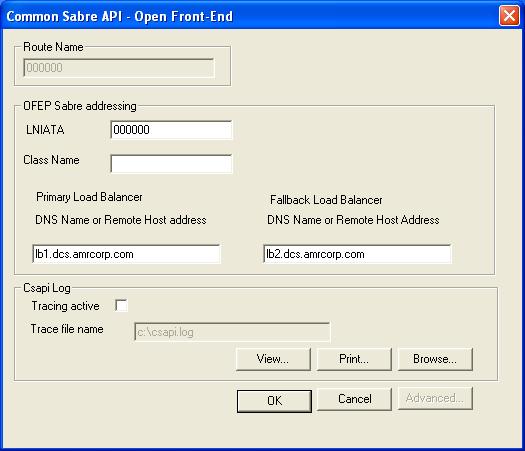Open the trace log with View...
Image resolution: width=525 pixels, height=451 pixels.
tap(273, 359)
